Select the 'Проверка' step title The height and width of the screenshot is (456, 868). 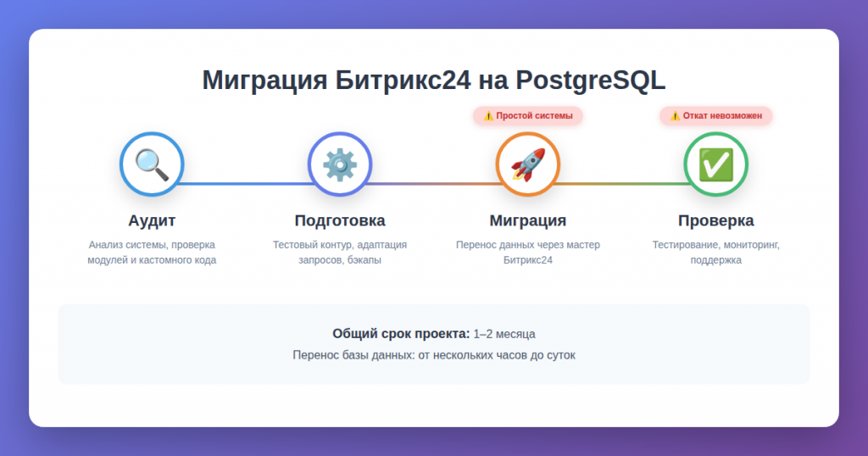point(715,220)
